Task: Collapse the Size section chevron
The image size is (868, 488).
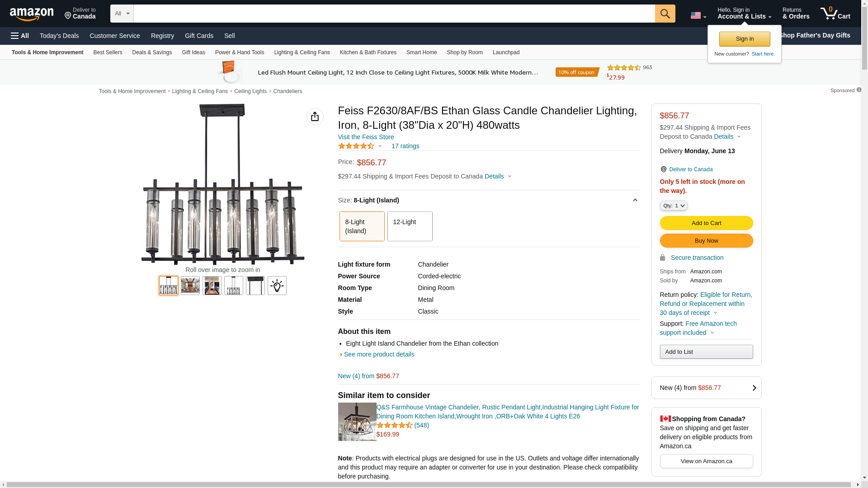Action: click(x=635, y=200)
